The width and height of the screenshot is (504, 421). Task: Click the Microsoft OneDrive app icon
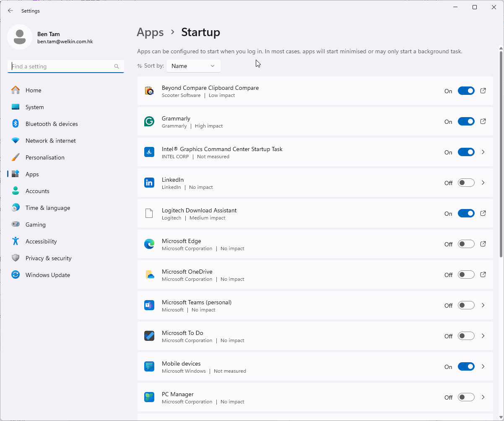point(149,275)
